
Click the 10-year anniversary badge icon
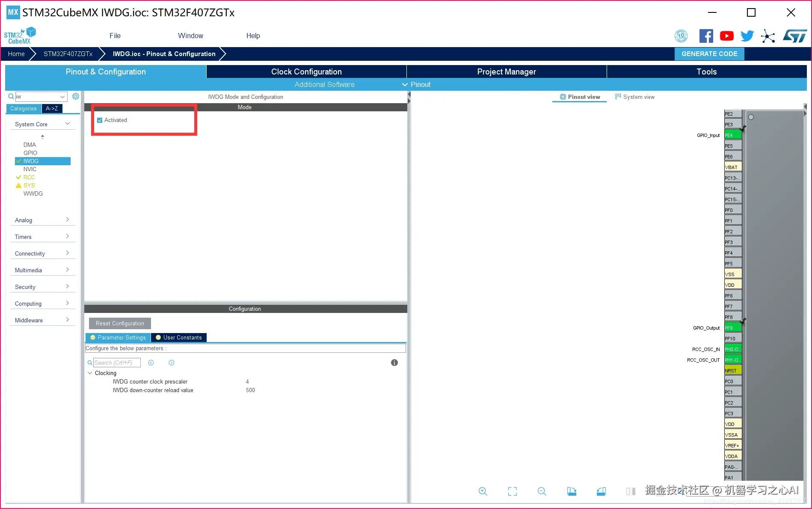coord(681,36)
